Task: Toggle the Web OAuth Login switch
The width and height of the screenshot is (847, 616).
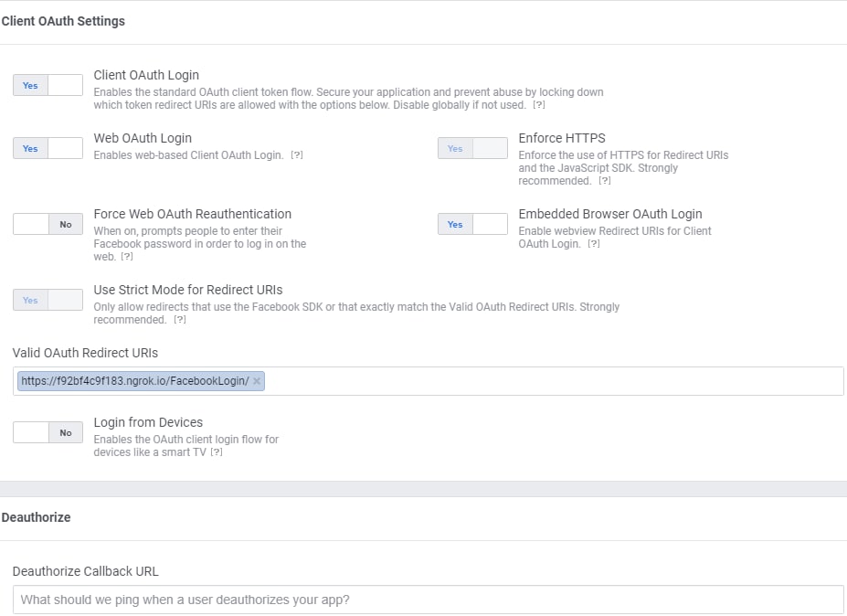Action: pos(48,148)
